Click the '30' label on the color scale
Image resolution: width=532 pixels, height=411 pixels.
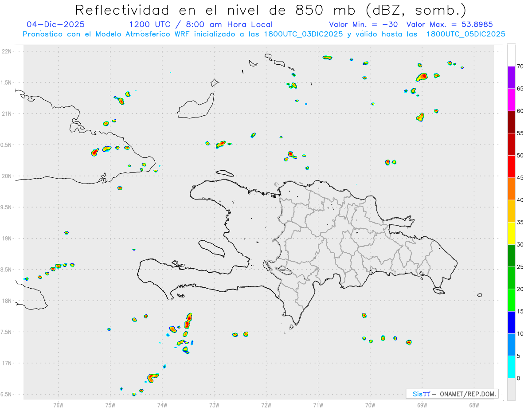(520, 244)
